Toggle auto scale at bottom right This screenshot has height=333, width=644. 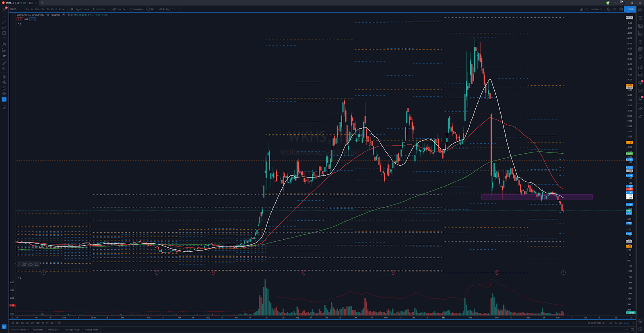click(x=626, y=323)
